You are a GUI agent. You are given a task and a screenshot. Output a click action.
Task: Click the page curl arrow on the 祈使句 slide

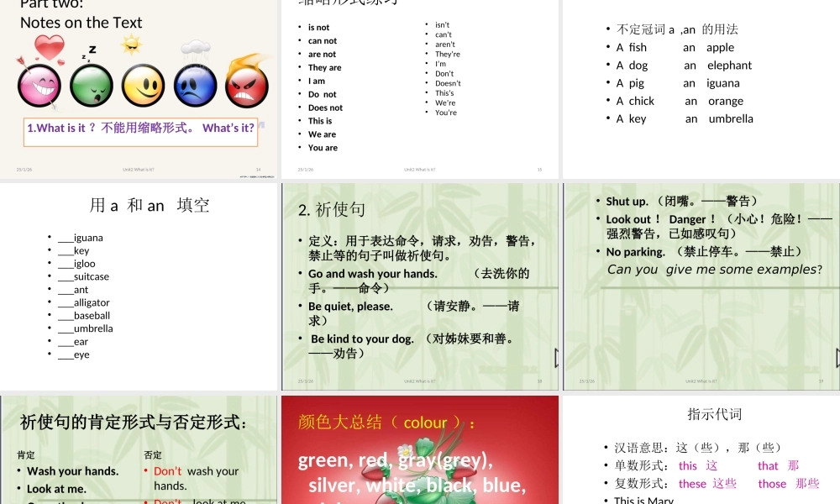tap(554, 357)
